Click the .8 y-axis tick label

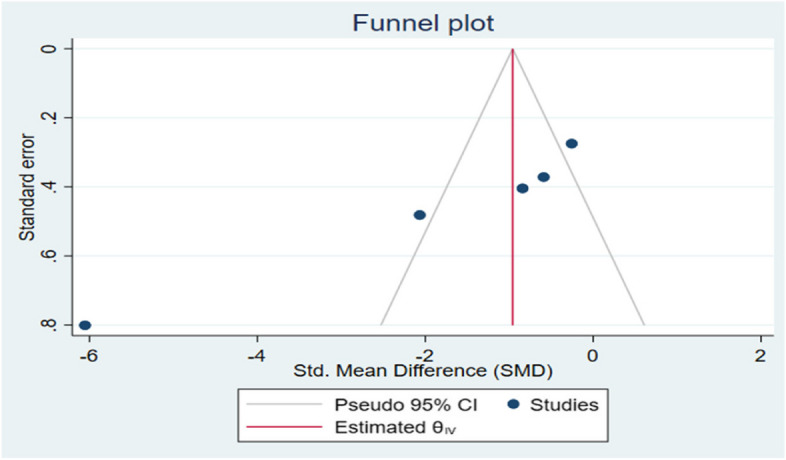tap(40, 325)
